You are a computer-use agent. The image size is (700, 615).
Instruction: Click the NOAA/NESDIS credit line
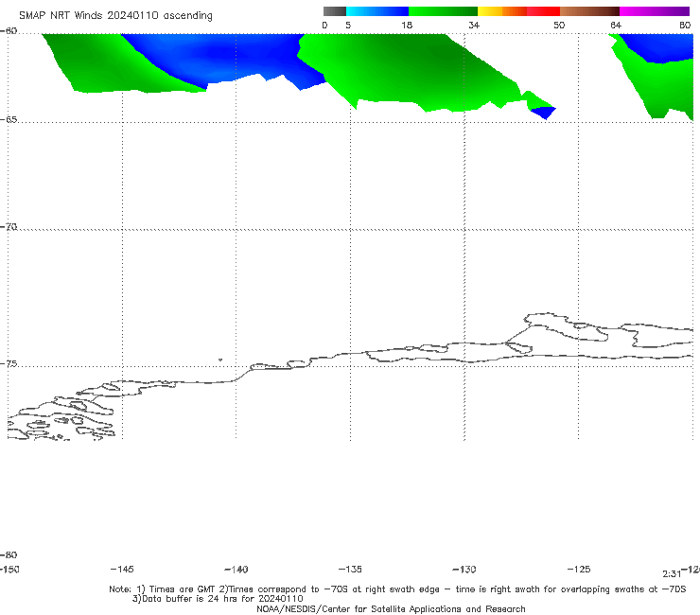[391, 608]
